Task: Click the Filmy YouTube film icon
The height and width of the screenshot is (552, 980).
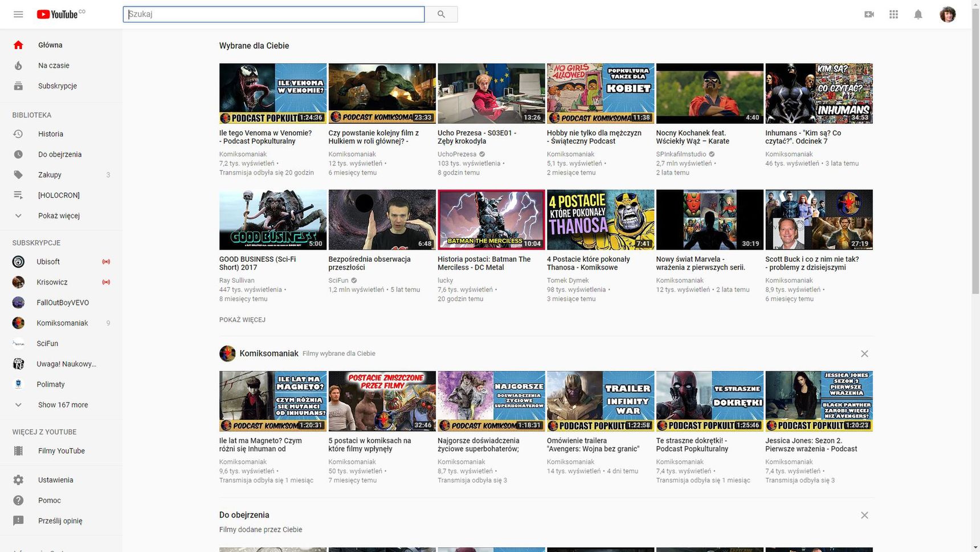Action: pyautogui.click(x=18, y=451)
